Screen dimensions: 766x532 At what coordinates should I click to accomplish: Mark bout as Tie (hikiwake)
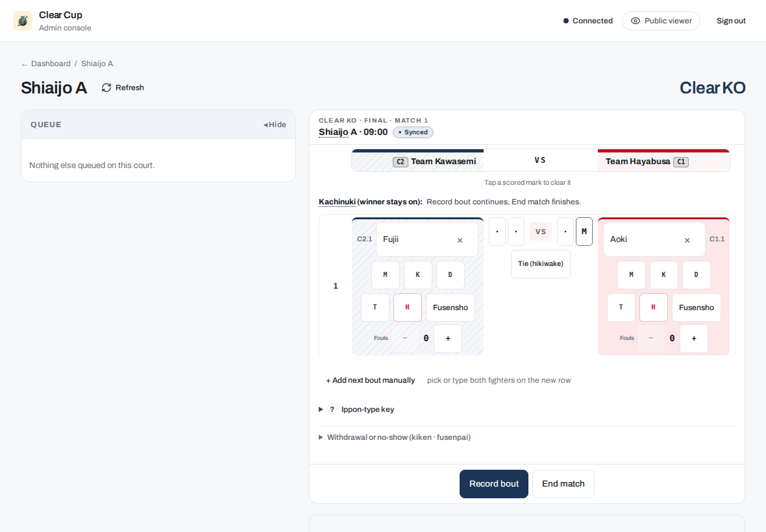[540, 264]
